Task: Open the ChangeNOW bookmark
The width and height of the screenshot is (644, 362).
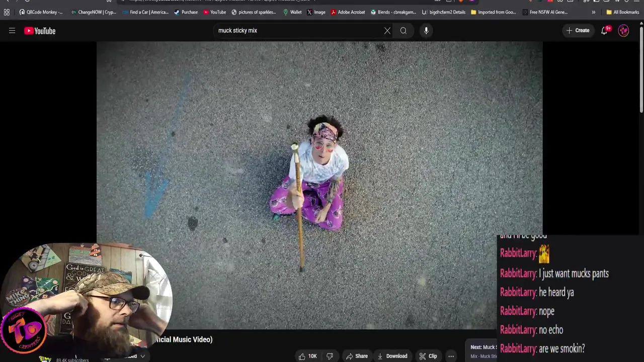Action: point(94,12)
